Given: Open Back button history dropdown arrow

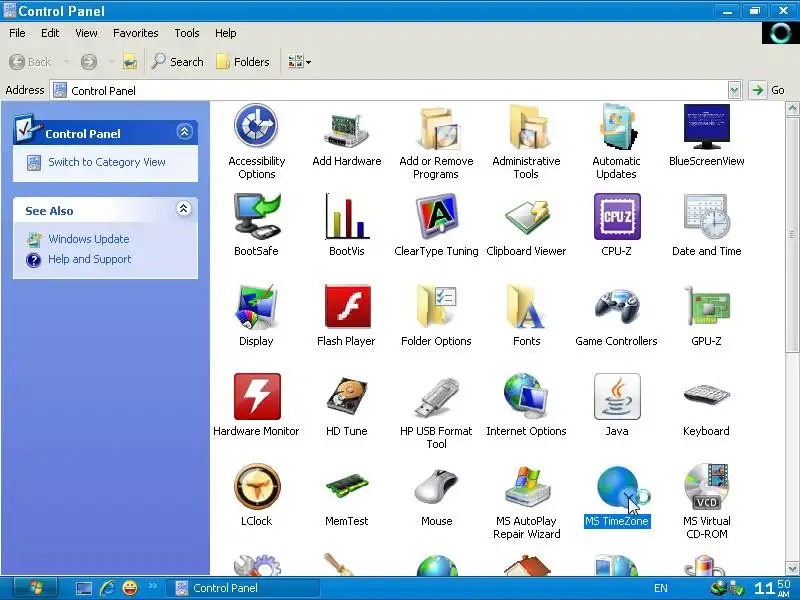Looking at the screenshot, I should pos(66,62).
